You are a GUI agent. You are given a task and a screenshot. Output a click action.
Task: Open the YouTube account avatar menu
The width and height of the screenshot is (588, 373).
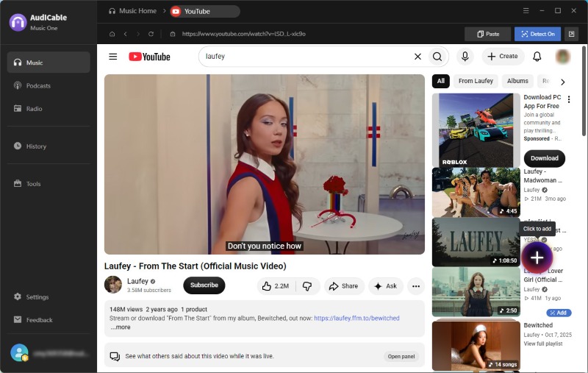click(562, 57)
